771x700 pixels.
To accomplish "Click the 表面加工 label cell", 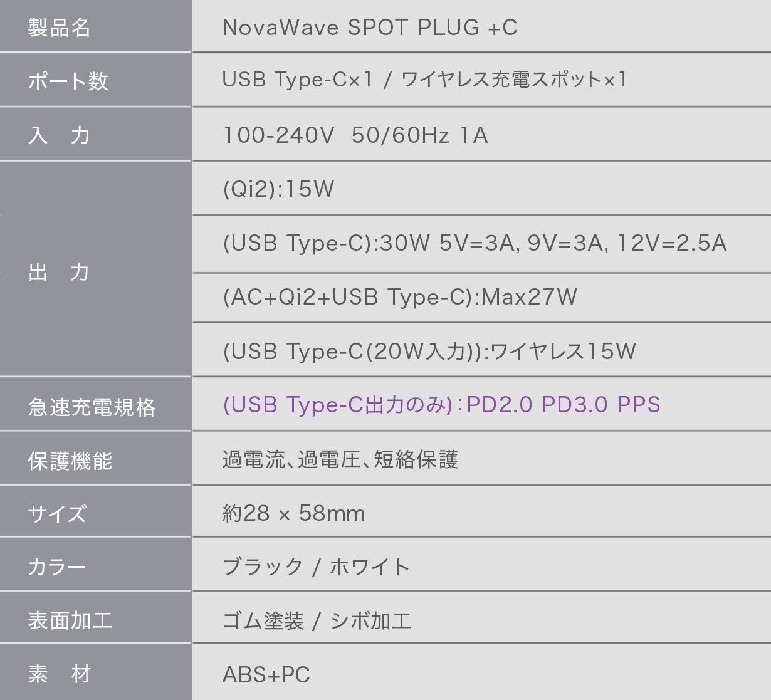I will coord(95,618).
